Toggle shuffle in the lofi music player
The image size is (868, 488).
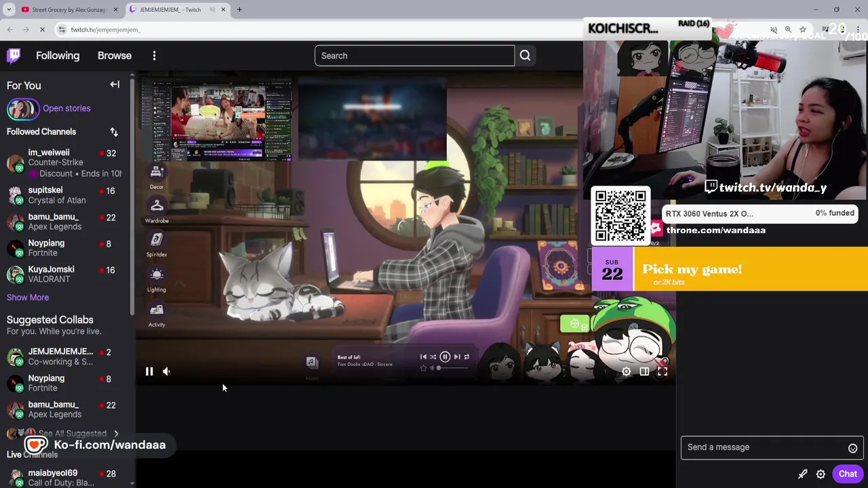tap(433, 357)
